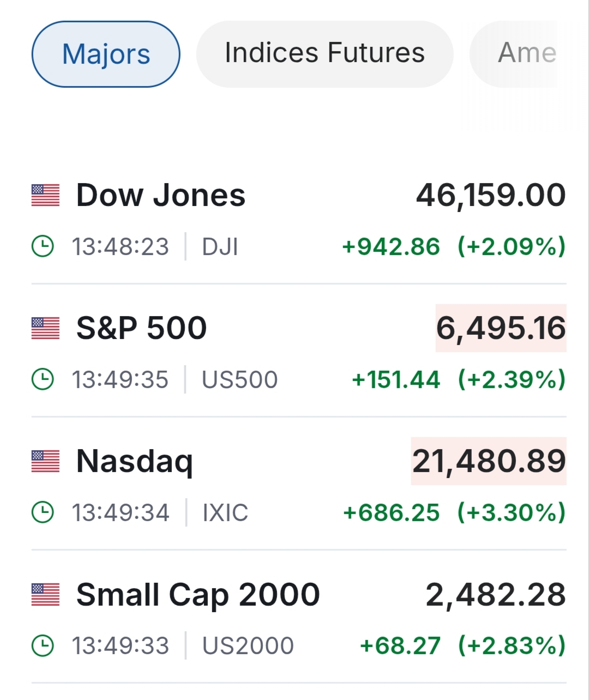Open the S&P 500 index name link
This screenshot has height=700, width=589.
(x=141, y=328)
